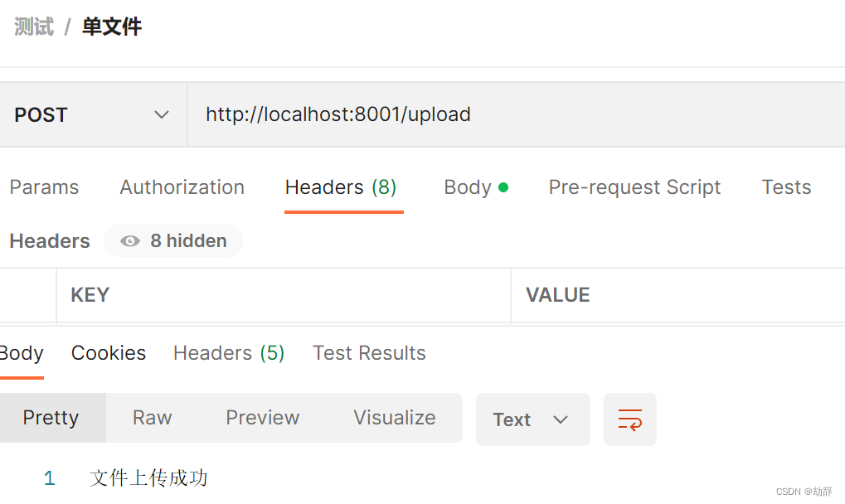The image size is (845, 504).
Task: Switch response view to Raw
Action: (152, 418)
